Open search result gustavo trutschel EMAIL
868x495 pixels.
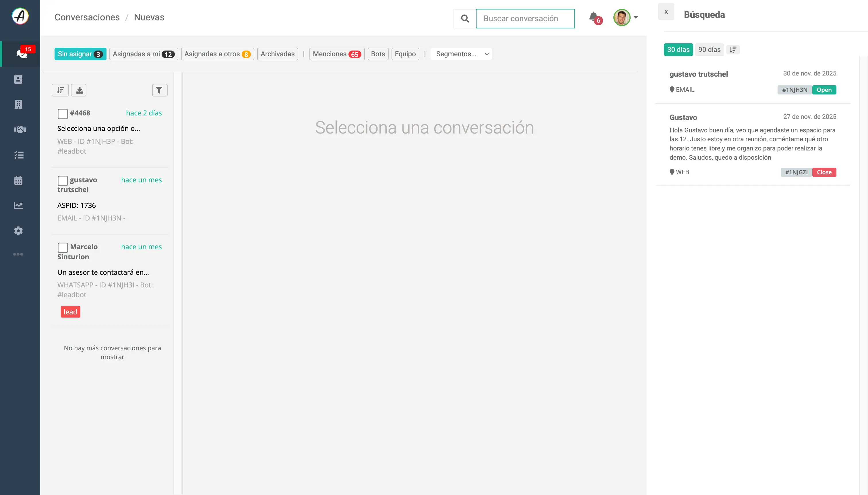click(x=752, y=82)
